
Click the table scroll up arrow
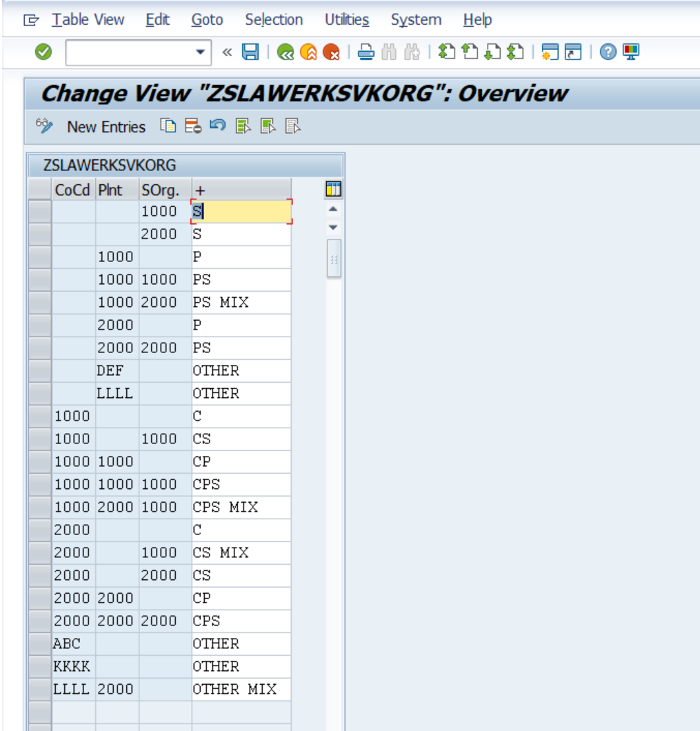333,210
